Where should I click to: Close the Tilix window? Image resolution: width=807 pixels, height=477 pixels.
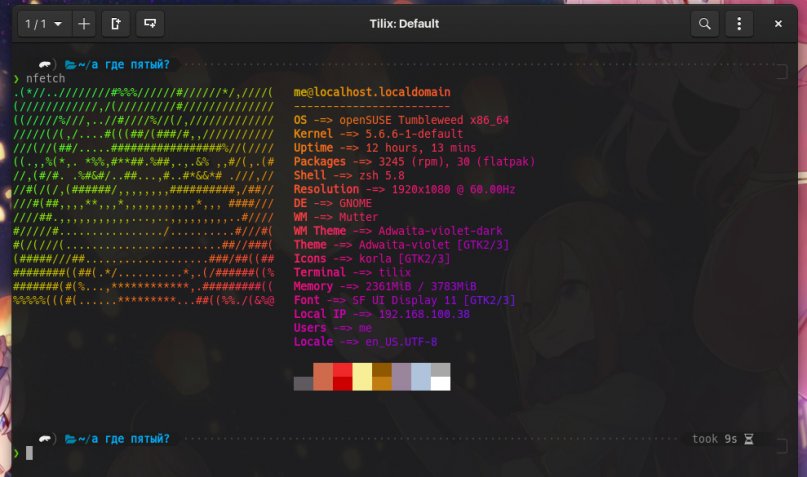778,23
